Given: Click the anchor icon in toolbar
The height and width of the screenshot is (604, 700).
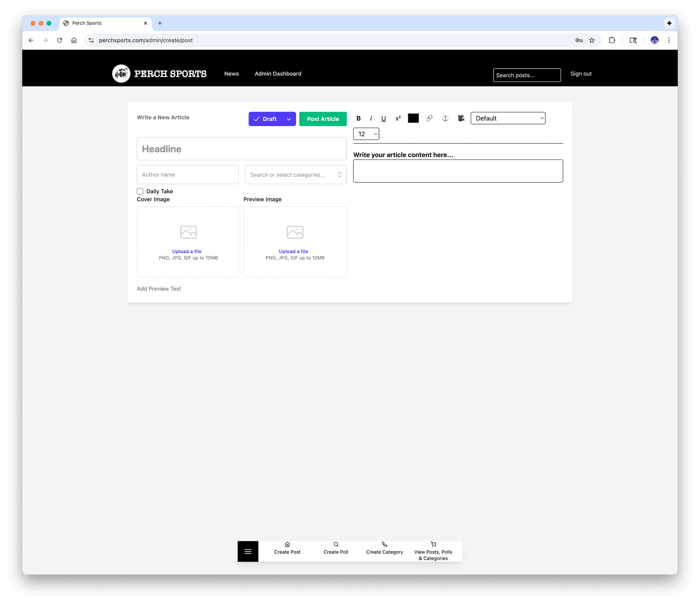Looking at the screenshot, I should click(x=445, y=118).
